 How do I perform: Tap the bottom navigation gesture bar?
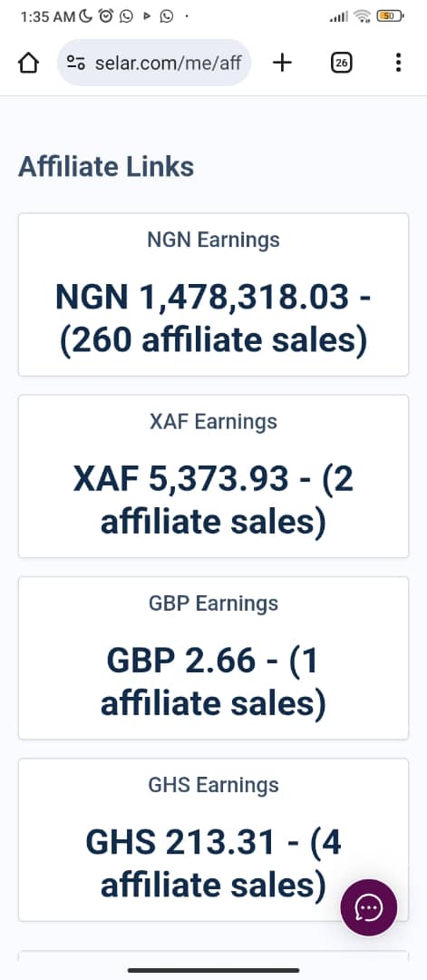[x=214, y=970]
